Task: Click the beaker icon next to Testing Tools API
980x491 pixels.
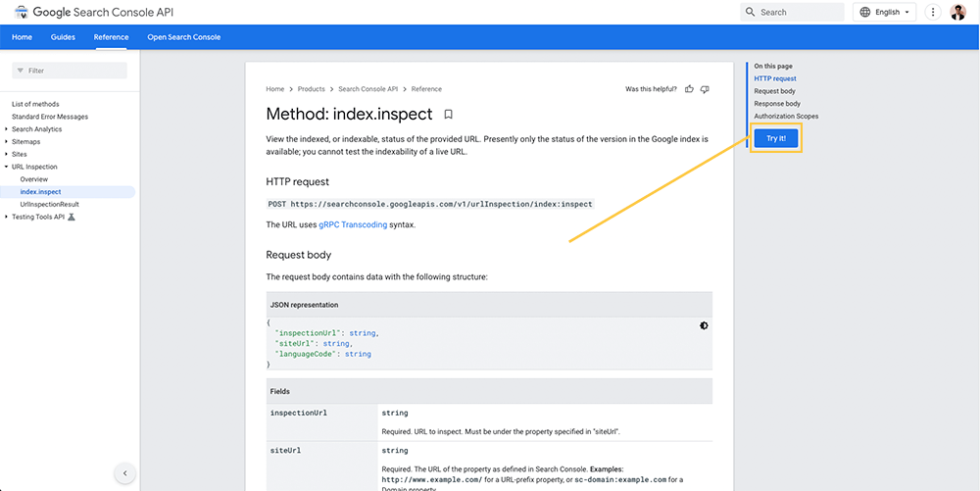Action: coord(72,217)
